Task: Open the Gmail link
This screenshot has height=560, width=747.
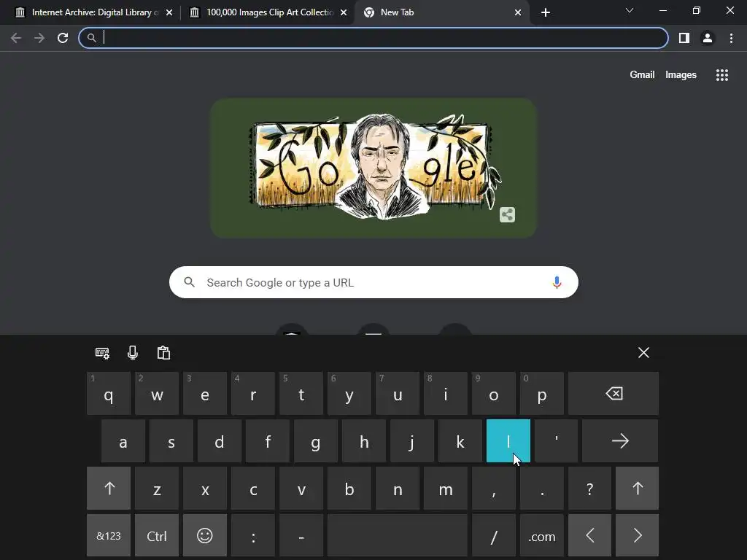Action: pyautogui.click(x=642, y=75)
